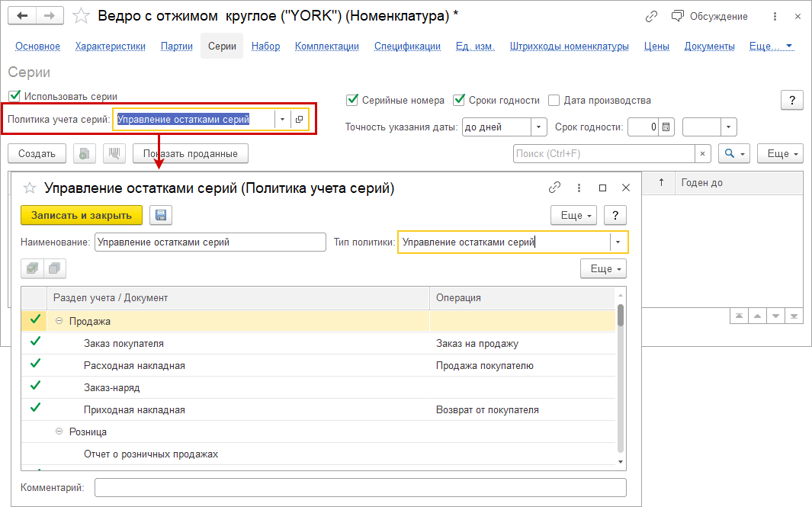Open Тип политики dropdown arrow
The width and height of the screenshot is (812, 507).
(618, 242)
